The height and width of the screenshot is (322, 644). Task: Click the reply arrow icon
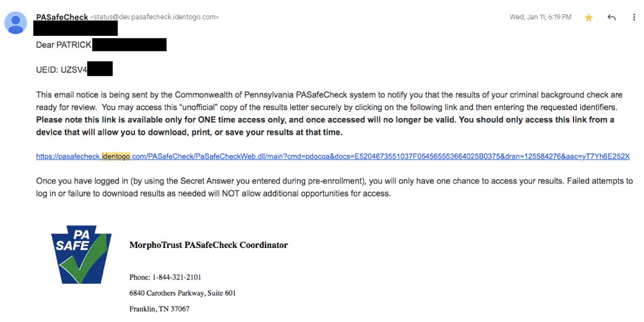pos(612,18)
